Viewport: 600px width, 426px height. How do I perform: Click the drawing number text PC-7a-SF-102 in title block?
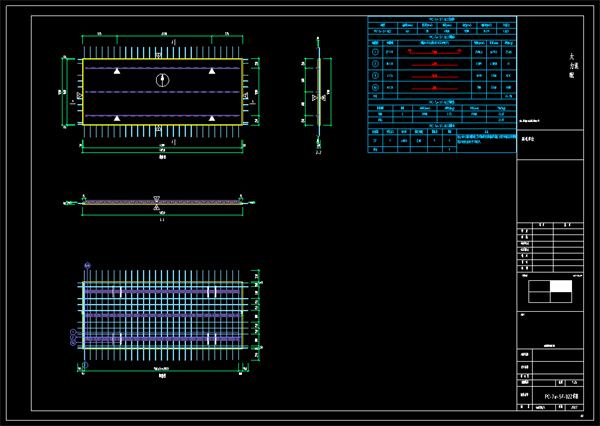click(x=561, y=397)
